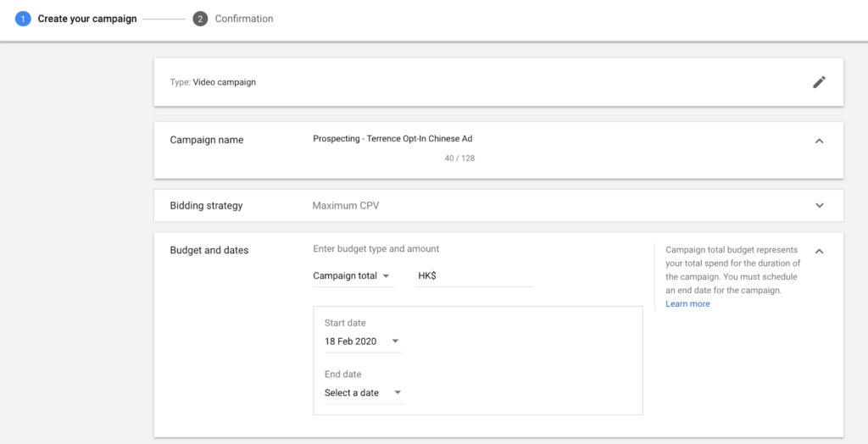Click the HK$ budget amount field

[475, 275]
